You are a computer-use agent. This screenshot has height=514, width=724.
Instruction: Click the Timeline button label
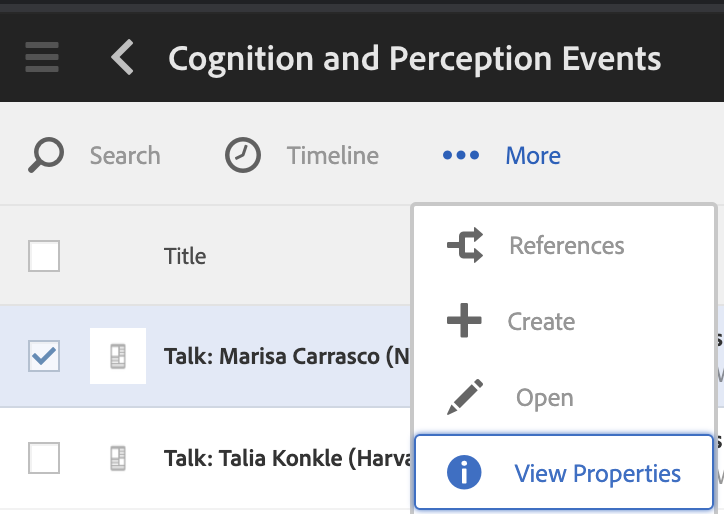pos(332,155)
